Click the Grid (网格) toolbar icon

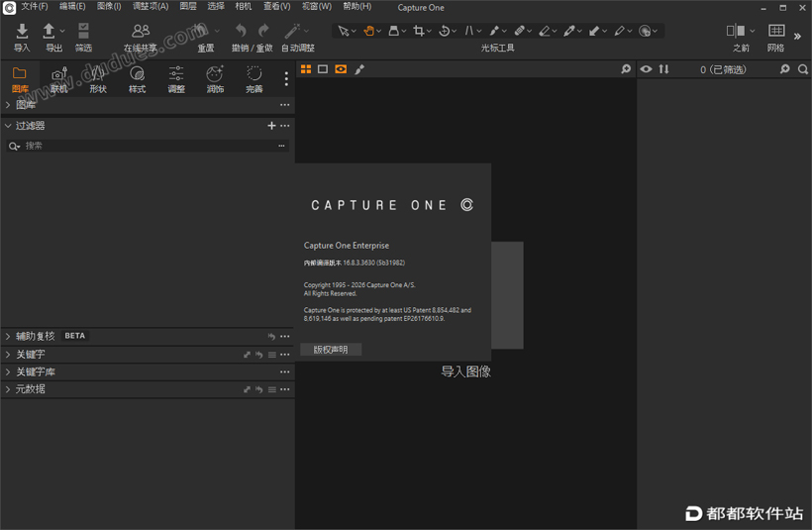(776, 31)
